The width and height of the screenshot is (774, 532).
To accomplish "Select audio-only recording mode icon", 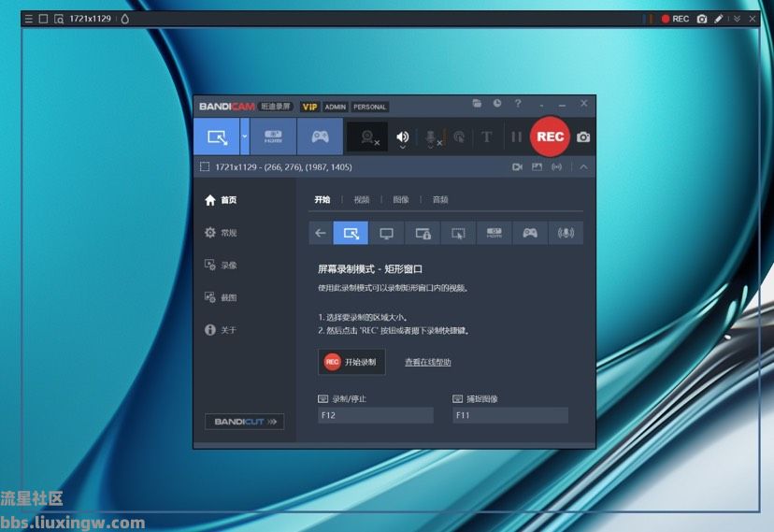I will click(566, 233).
